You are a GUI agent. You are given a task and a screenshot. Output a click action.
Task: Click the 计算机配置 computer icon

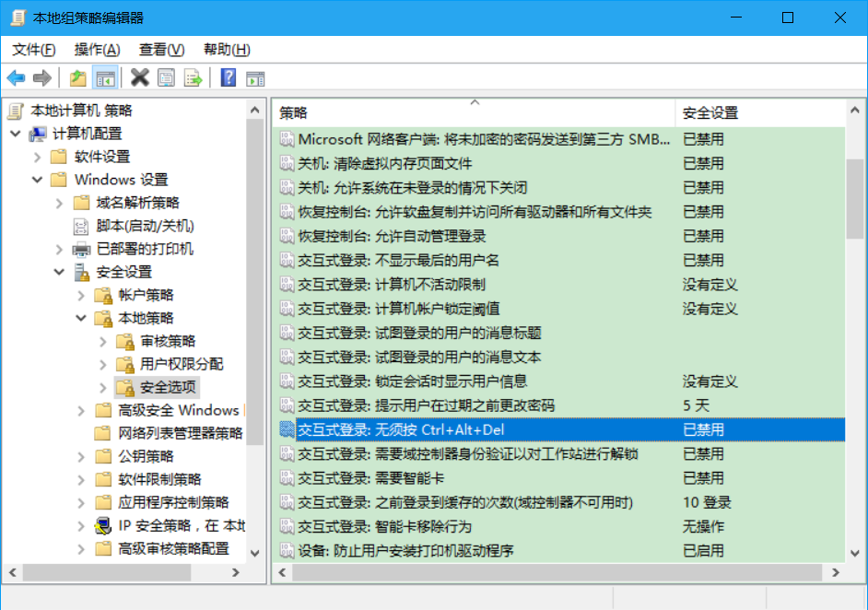38,134
